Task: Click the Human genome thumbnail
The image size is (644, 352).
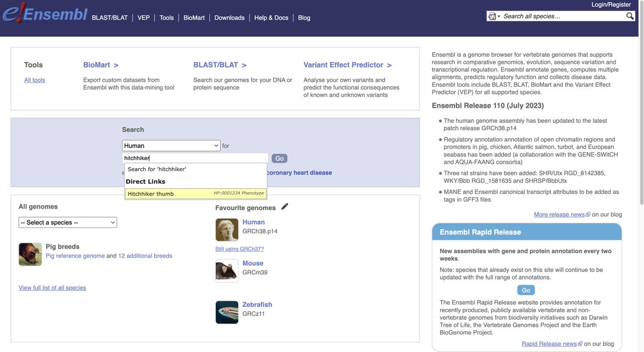Action: tap(227, 230)
